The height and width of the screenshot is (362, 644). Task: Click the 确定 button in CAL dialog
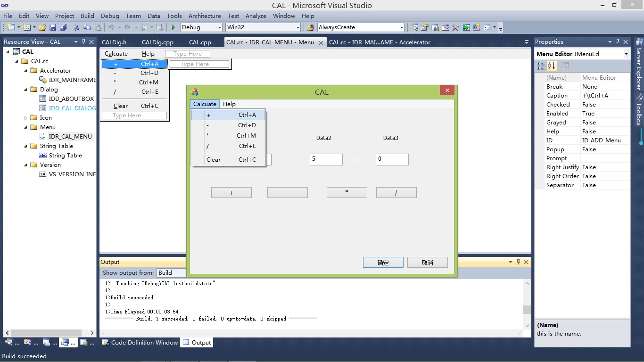point(383,262)
